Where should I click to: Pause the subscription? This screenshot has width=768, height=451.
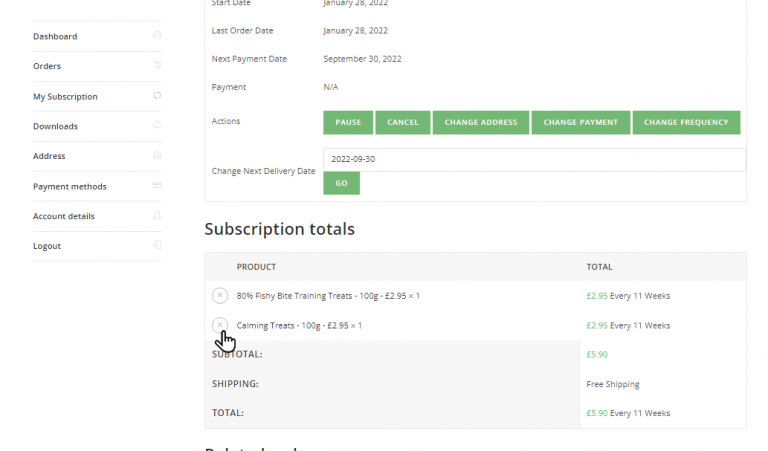348,122
